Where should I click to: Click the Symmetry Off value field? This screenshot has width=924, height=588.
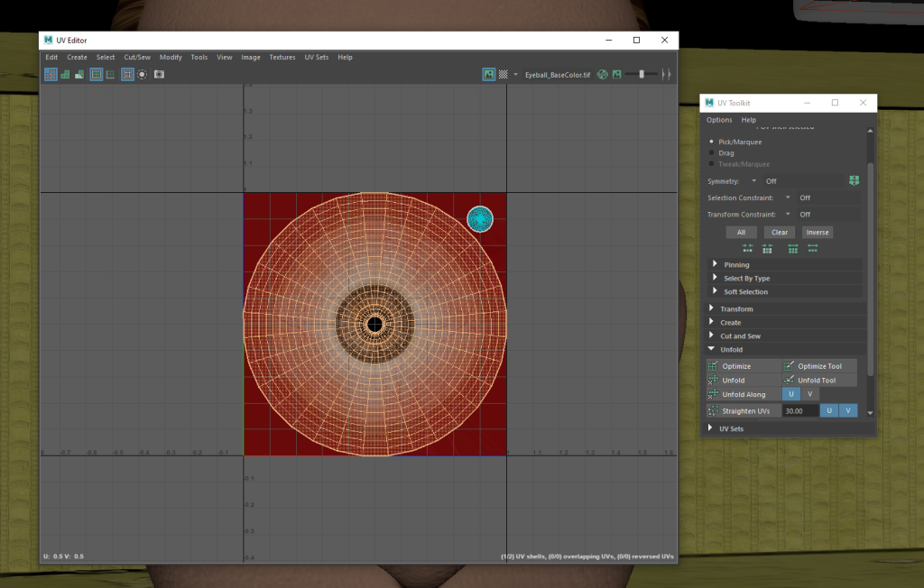(x=802, y=181)
